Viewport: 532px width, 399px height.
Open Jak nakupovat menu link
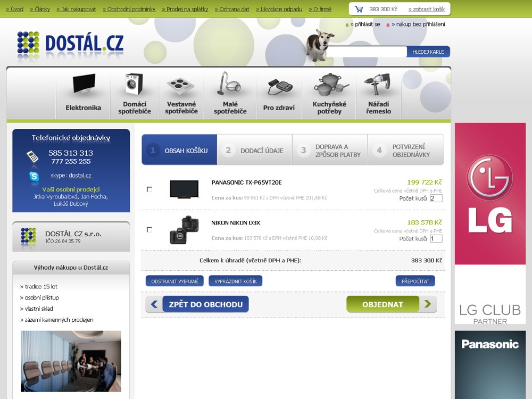coord(76,9)
